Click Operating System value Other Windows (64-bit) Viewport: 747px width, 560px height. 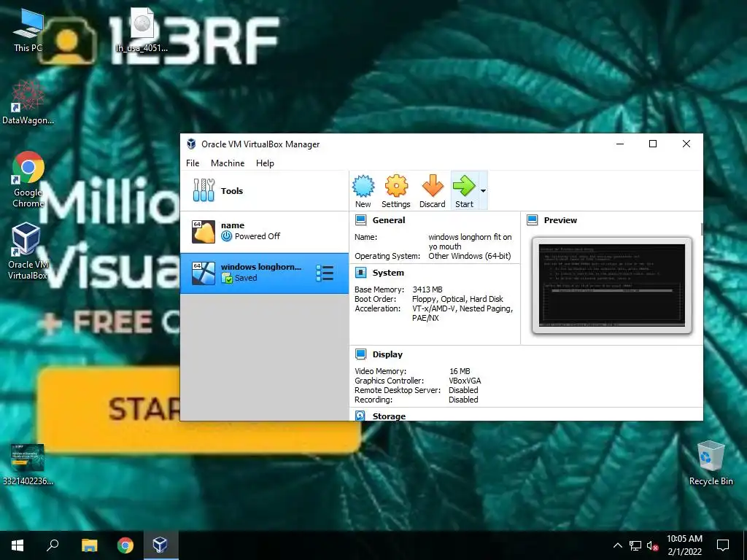470,256
